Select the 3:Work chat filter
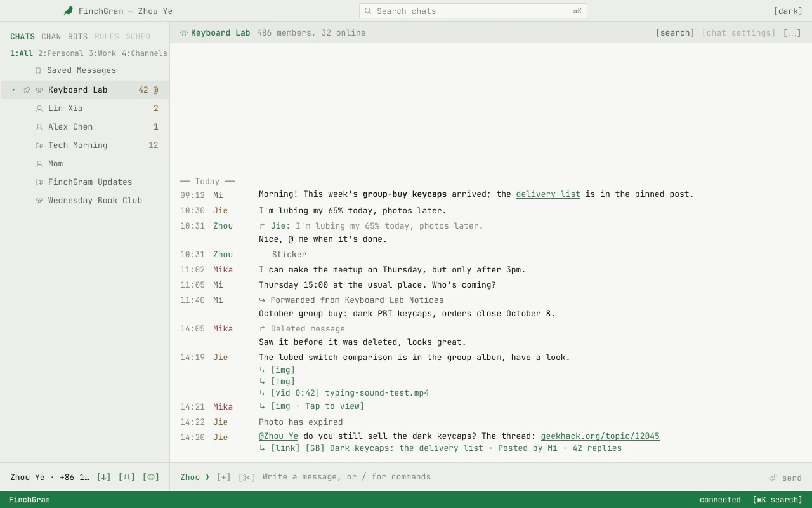The width and height of the screenshot is (812, 508). point(103,53)
